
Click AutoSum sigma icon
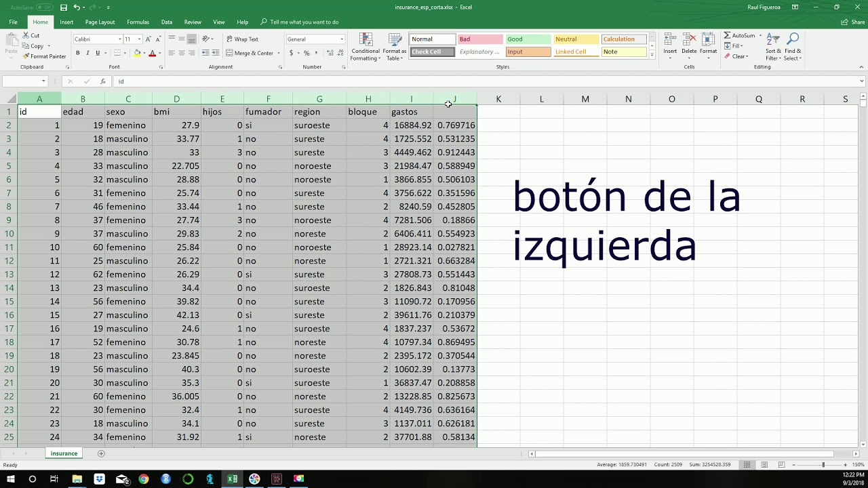coord(728,35)
